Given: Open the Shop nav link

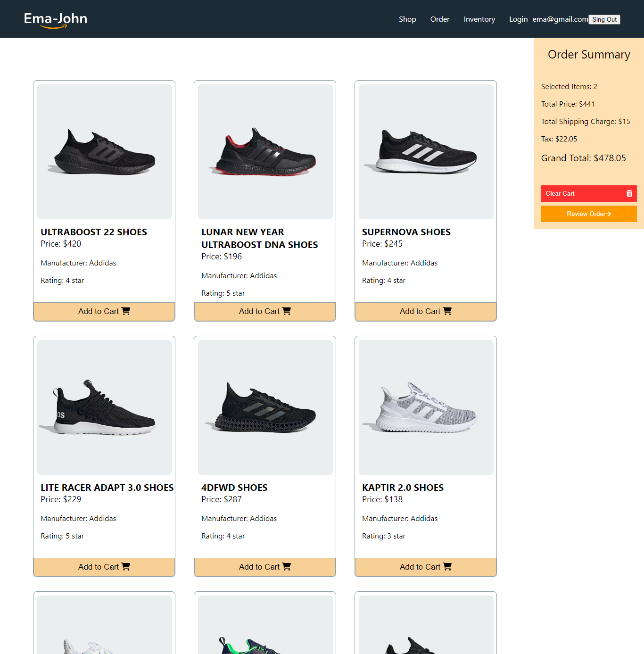Looking at the screenshot, I should coord(407,19).
